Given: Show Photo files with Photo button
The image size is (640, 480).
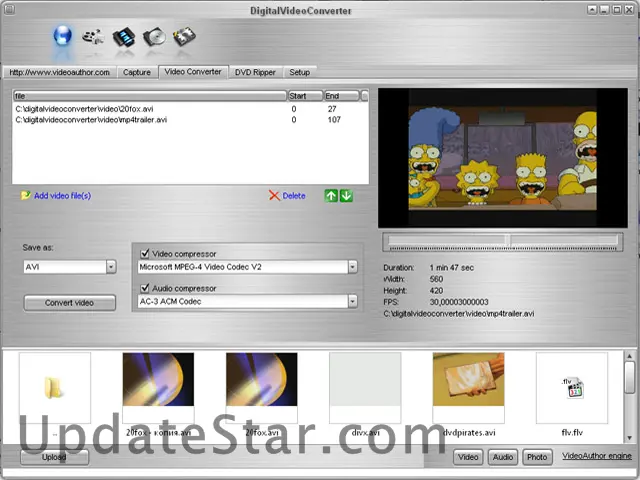Looking at the screenshot, I should [x=537, y=457].
